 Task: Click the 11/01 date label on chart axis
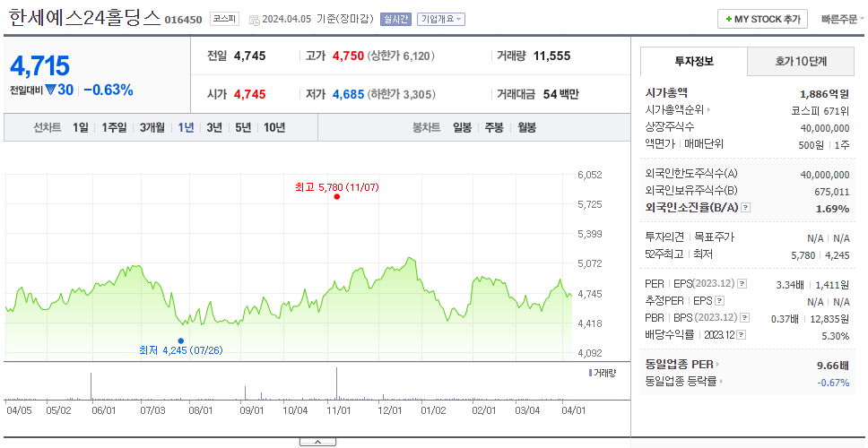[339, 410]
